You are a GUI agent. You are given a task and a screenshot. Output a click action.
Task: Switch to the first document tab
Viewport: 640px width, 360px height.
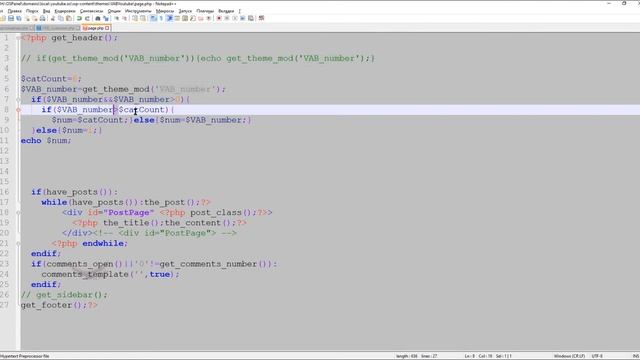tap(14, 28)
